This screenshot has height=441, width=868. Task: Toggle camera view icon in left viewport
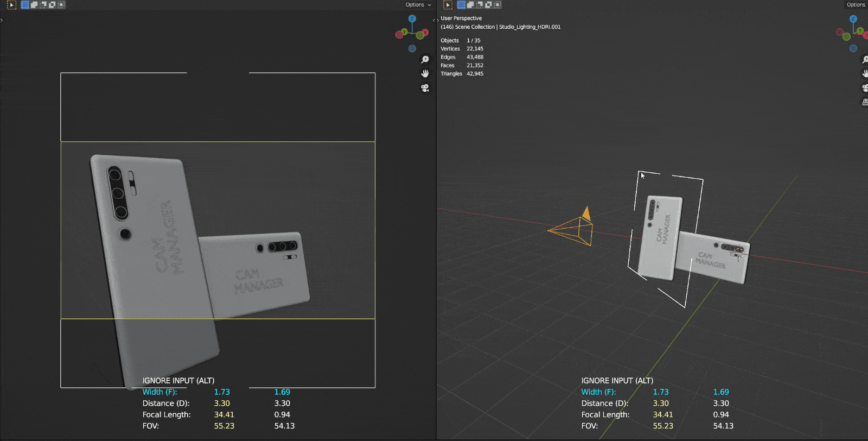coord(425,88)
